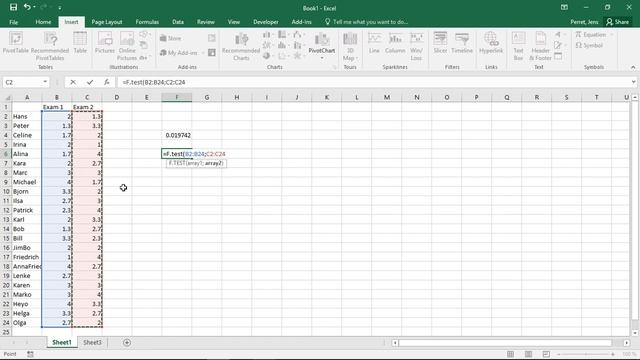This screenshot has height=360, width=640.
Task: Switch to the Review tab
Action: click(x=206, y=22)
